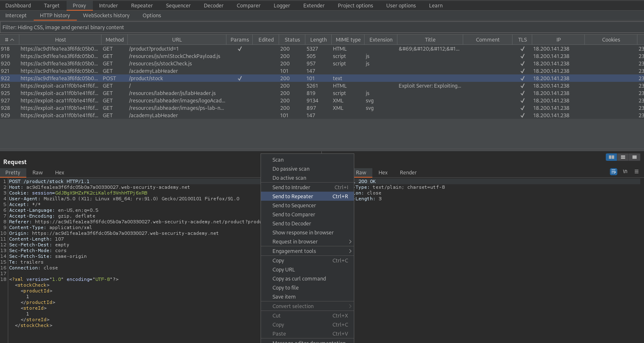Select Show response in browser
The width and height of the screenshot is (644, 343).
click(x=307, y=232)
